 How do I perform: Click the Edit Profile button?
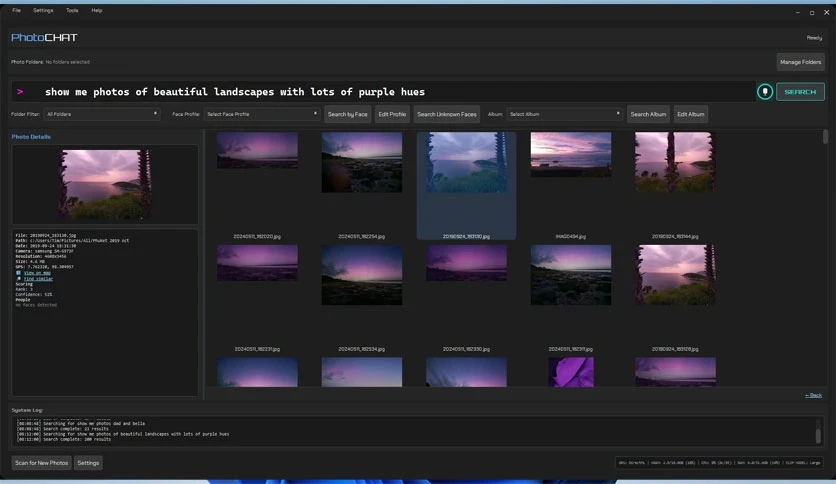pos(392,114)
